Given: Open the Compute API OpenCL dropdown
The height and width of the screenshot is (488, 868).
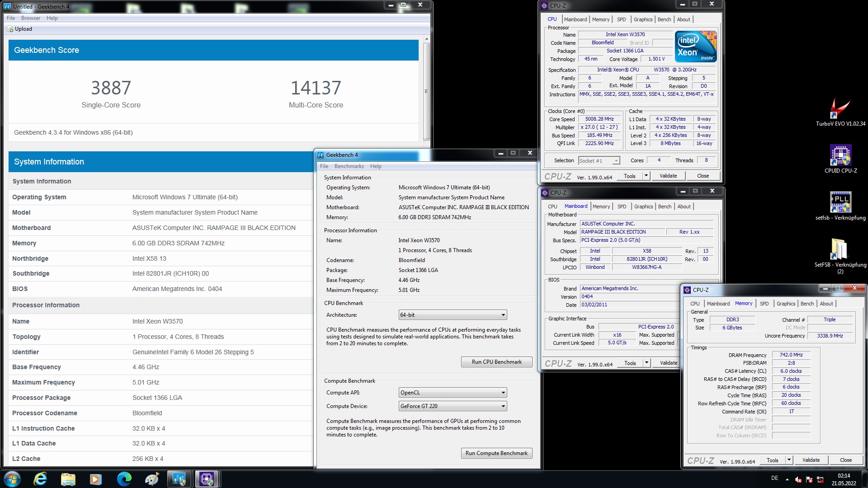Looking at the screenshot, I should 453,393.
